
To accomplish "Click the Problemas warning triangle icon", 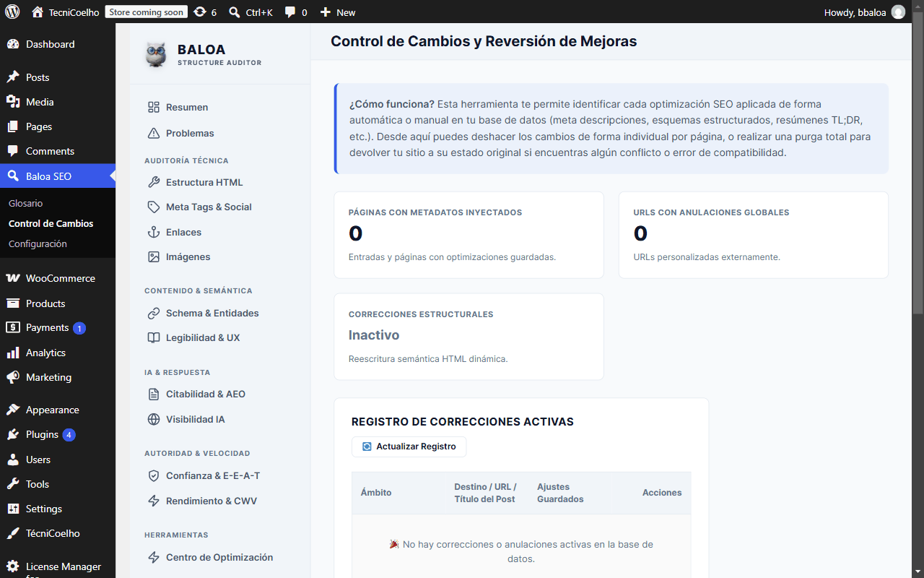I will tap(153, 133).
